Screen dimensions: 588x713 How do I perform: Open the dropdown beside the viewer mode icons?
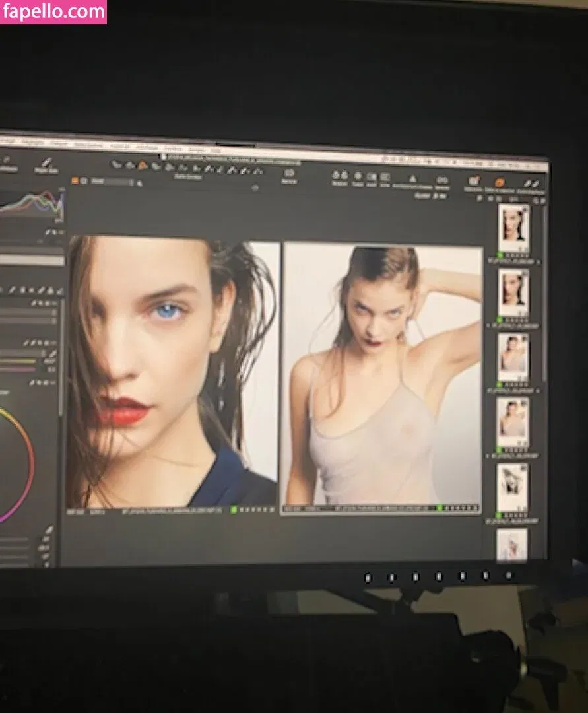click(x=112, y=181)
